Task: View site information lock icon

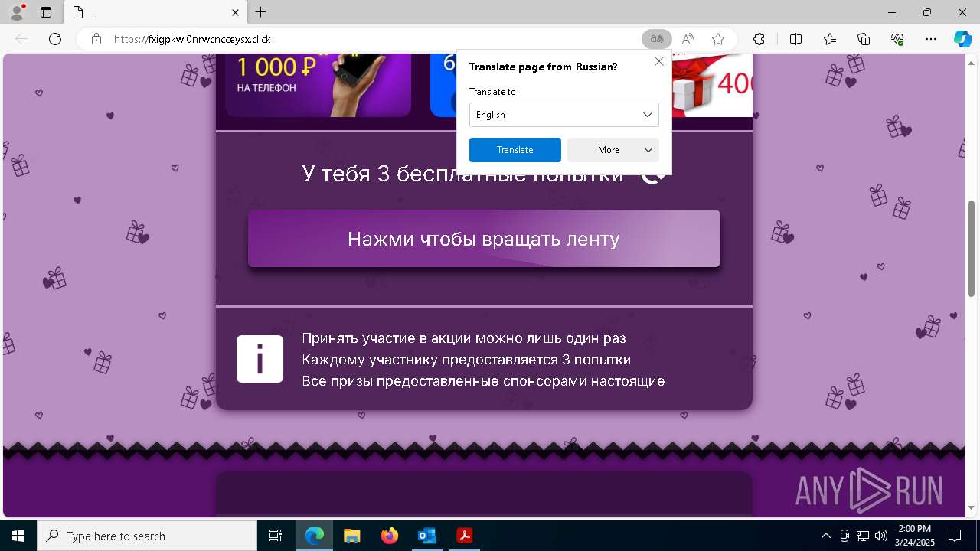Action: pyautogui.click(x=96, y=39)
